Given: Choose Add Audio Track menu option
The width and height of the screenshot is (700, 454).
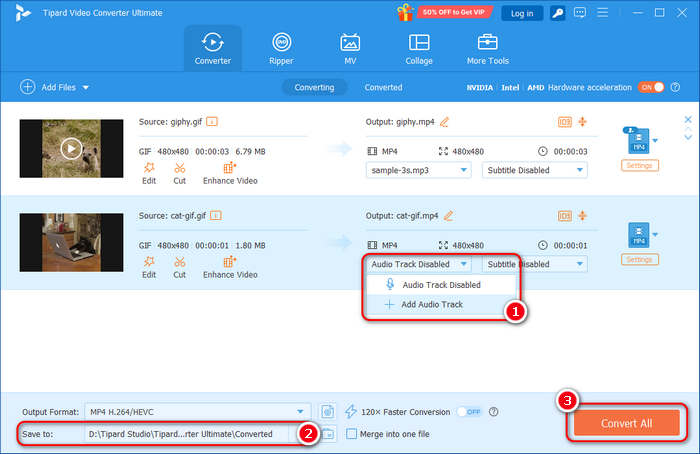Looking at the screenshot, I should pos(441,304).
